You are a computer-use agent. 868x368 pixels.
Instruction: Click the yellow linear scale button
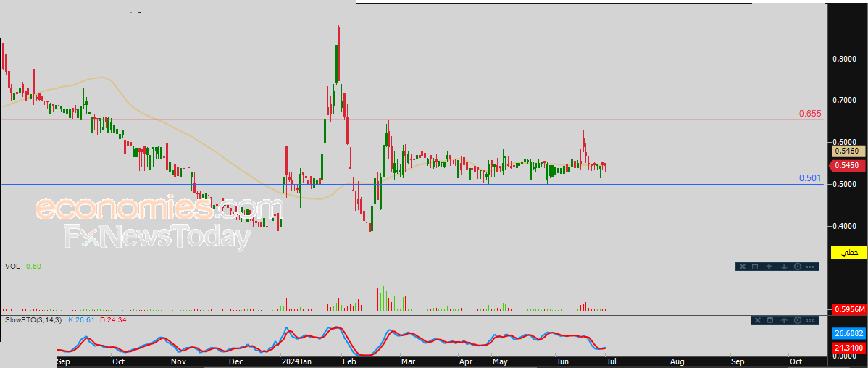point(848,253)
